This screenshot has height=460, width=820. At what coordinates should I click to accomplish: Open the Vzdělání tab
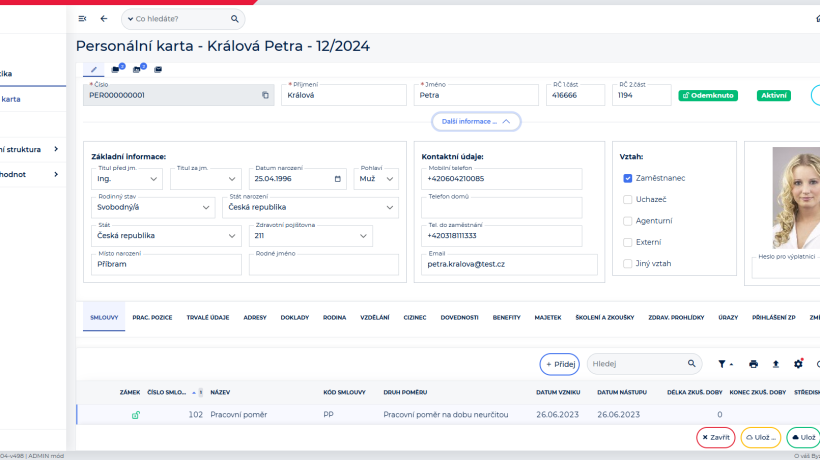point(374,317)
